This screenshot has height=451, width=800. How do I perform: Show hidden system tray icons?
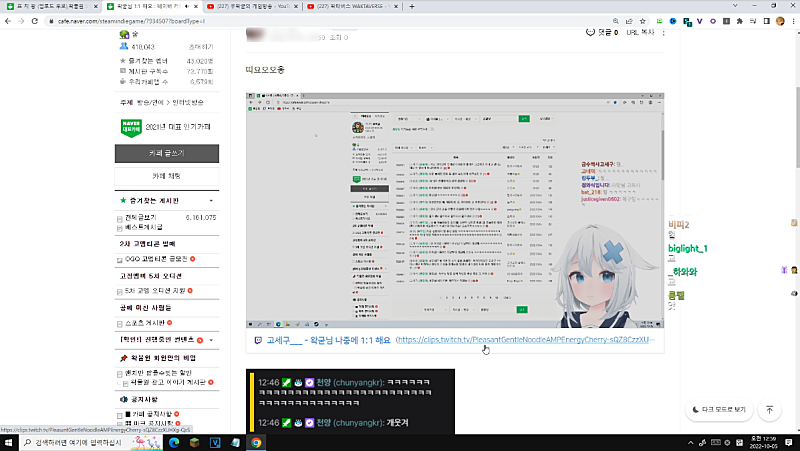tap(690, 442)
